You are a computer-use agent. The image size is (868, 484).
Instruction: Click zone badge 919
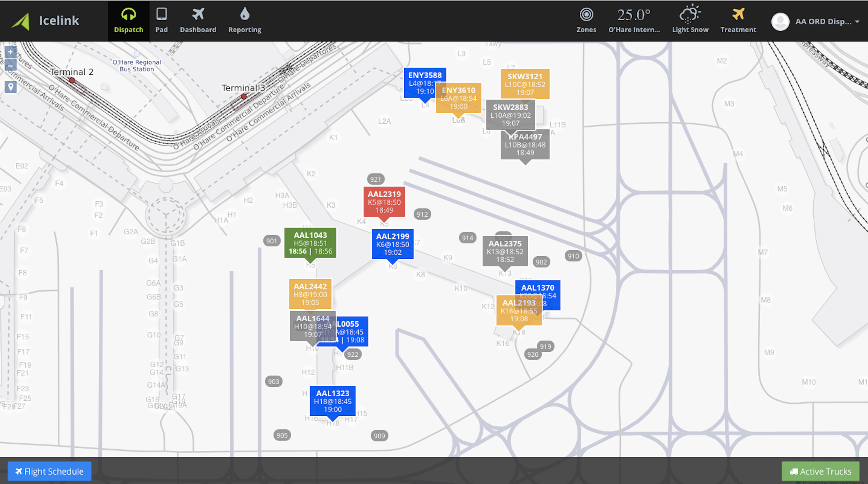coord(546,346)
